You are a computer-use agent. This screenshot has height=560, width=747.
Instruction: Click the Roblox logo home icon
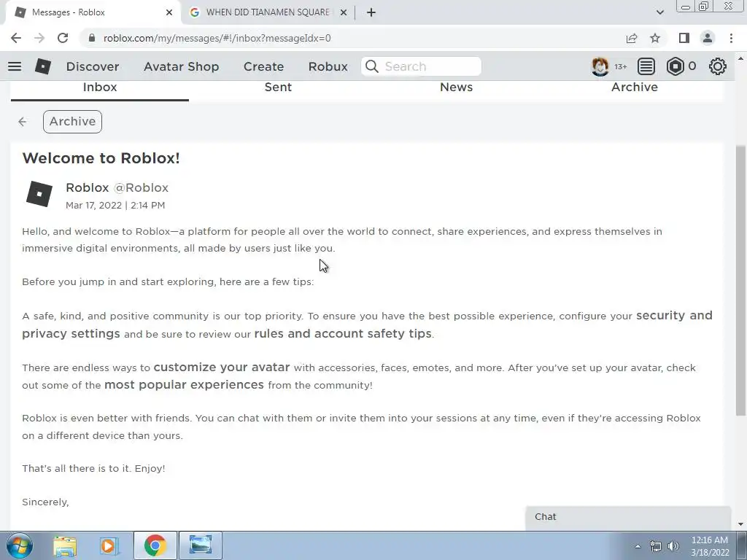pos(43,66)
